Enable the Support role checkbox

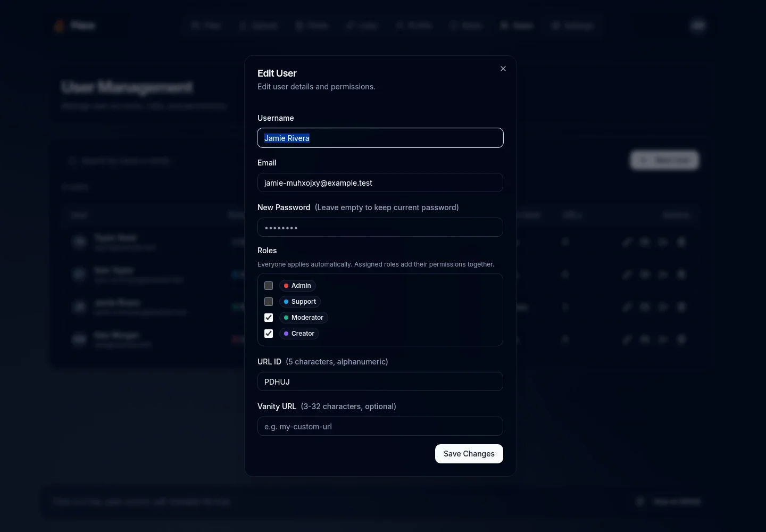(269, 302)
